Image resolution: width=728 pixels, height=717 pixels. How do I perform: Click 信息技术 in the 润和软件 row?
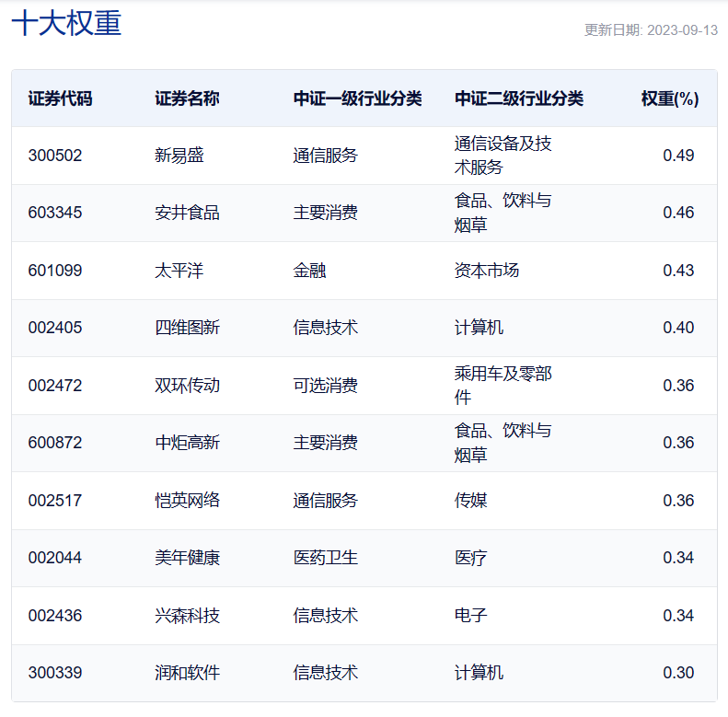pos(325,673)
